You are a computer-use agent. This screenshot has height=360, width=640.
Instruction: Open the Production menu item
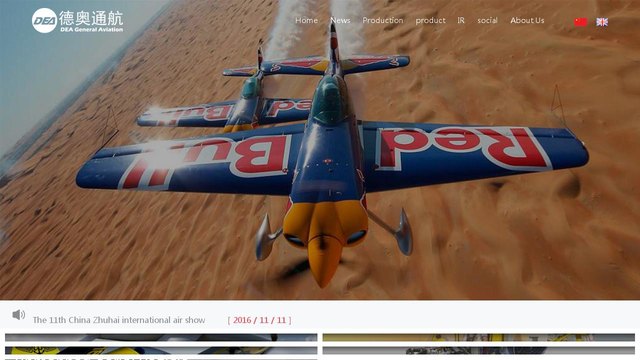(x=382, y=20)
